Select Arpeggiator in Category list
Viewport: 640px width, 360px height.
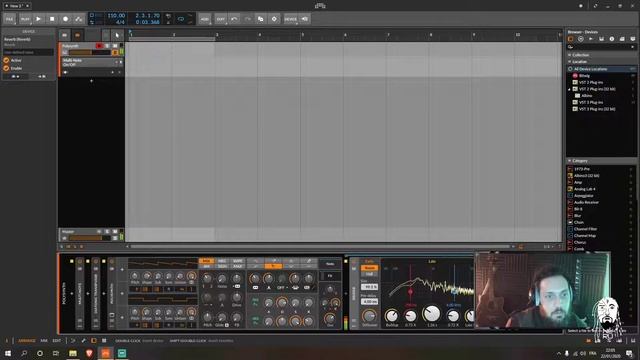pos(583,196)
